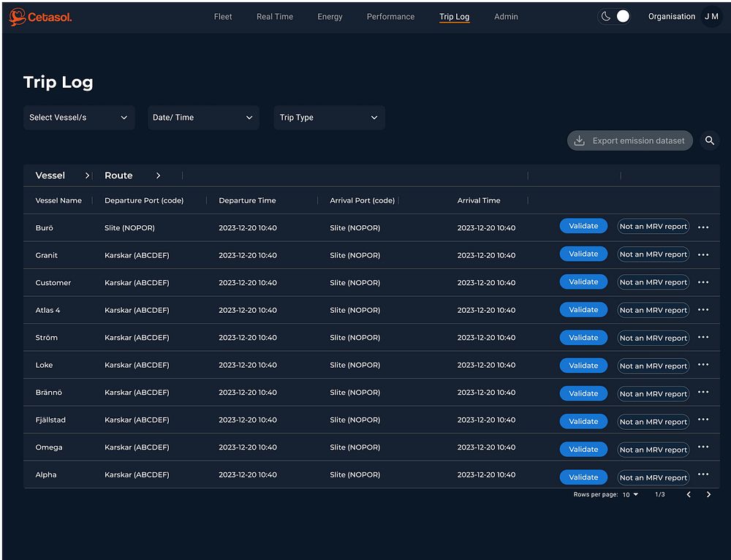Open the Select Vessel/s dropdown
Screen dimensions: 731x560
point(79,118)
